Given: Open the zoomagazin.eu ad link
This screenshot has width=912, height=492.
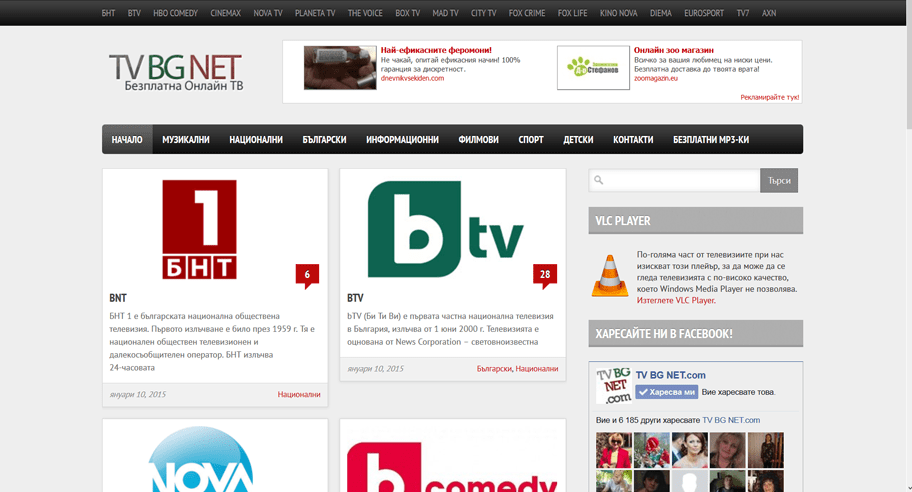Looking at the screenshot, I should click(x=656, y=78).
